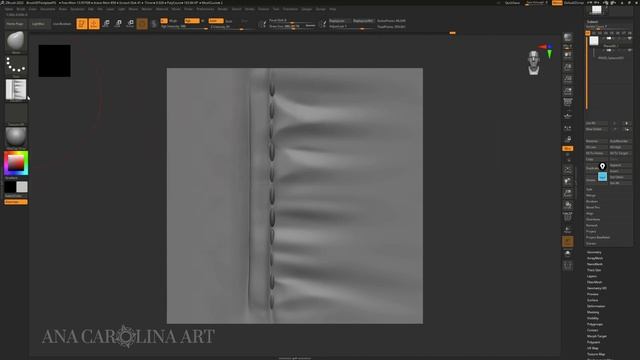Expand the NanoMesh section
Viewport: 640px width, 360px height.
tap(595, 264)
